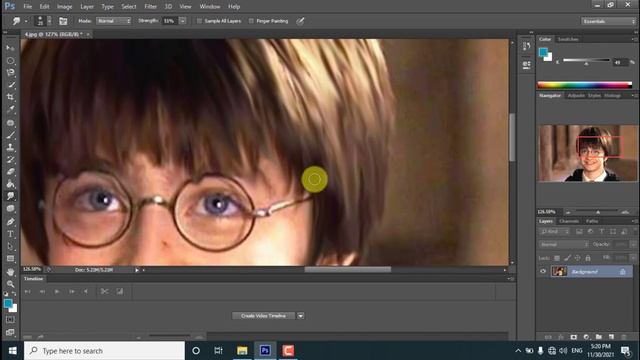640x360 pixels.
Task: Open the Filter menu
Action: (151, 7)
